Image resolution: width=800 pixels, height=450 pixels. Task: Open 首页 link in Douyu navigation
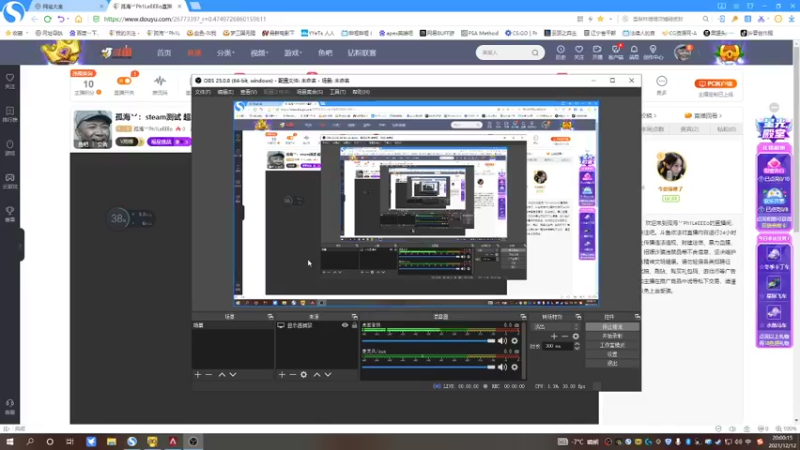click(x=164, y=53)
